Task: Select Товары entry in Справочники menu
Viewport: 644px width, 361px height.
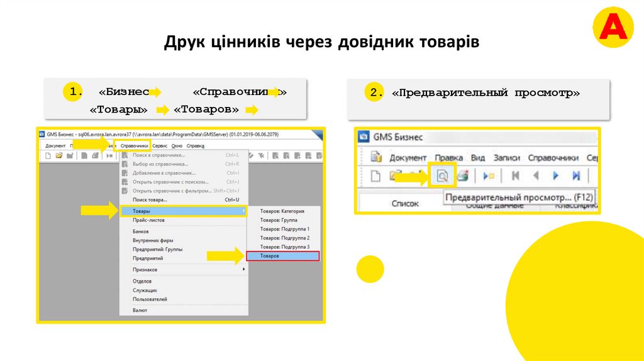Action: click(x=184, y=211)
